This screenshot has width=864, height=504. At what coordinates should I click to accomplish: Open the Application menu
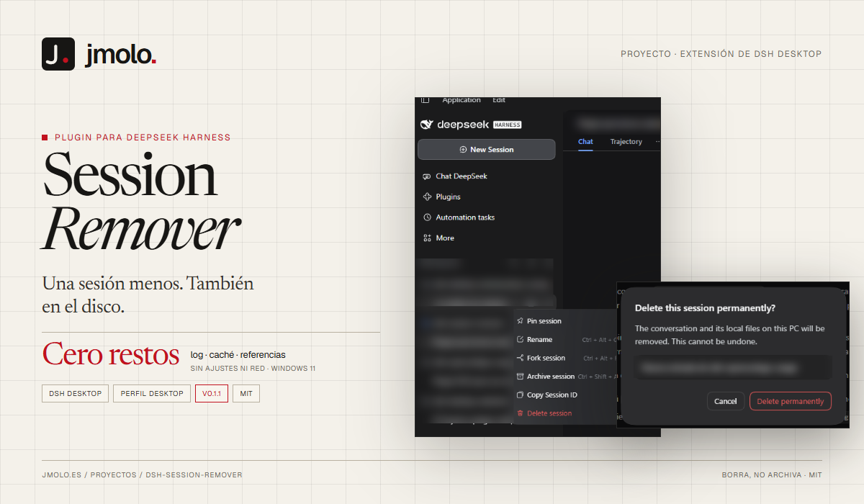pos(462,100)
